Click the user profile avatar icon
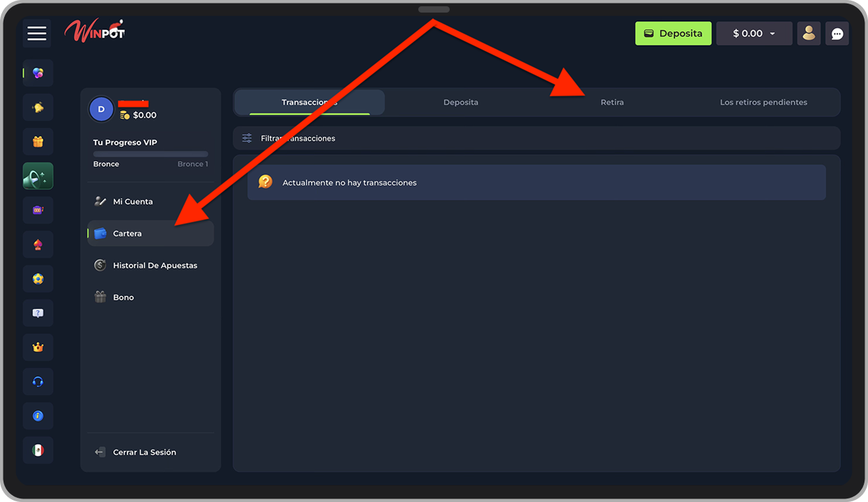Image resolution: width=868 pixels, height=502 pixels. (x=809, y=33)
